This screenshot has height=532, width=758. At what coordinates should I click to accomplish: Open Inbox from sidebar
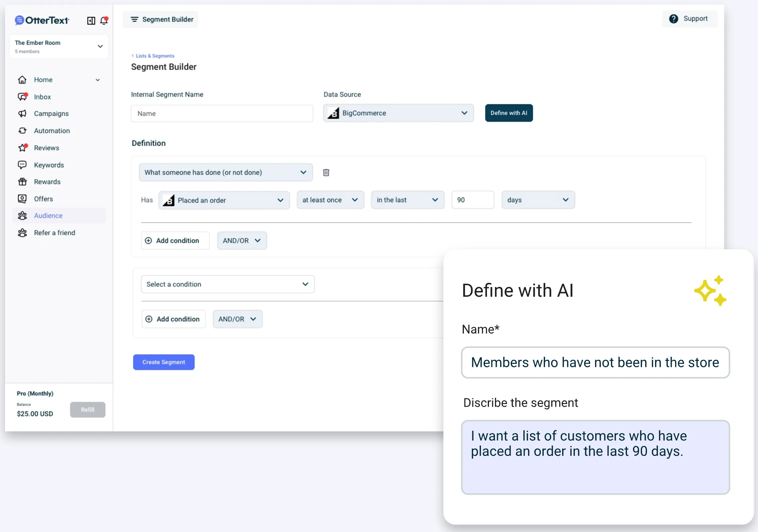pos(42,97)
